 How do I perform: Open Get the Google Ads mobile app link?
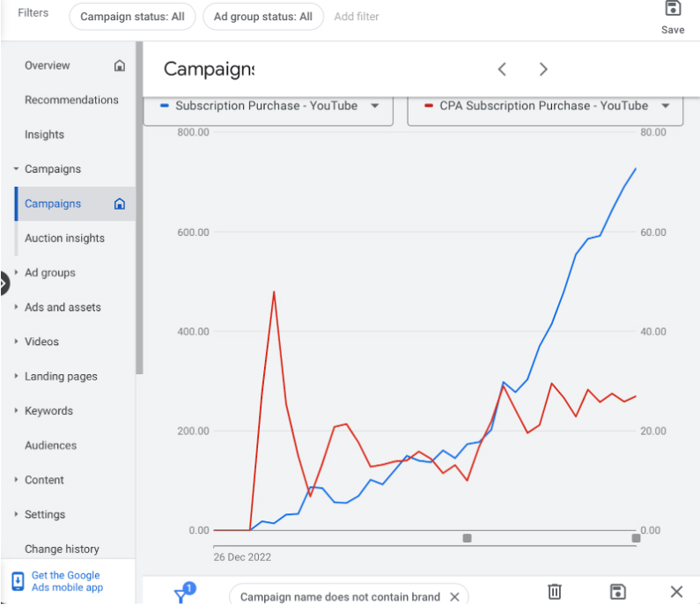click(x=67, y=581)
